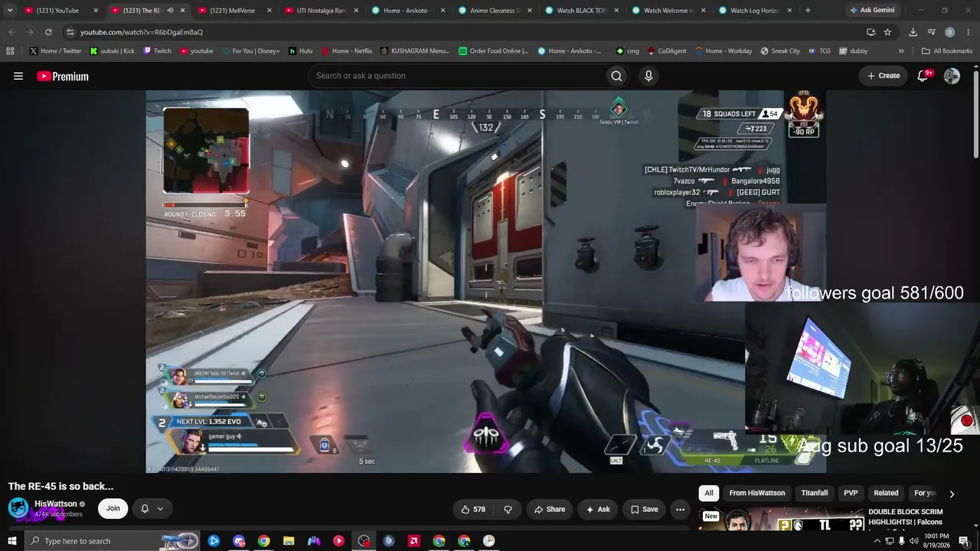Image resolution: width=980 pixels, height=551 pixels.
Task: Open the Clock app on taskbar
Action: pos(488,541)
